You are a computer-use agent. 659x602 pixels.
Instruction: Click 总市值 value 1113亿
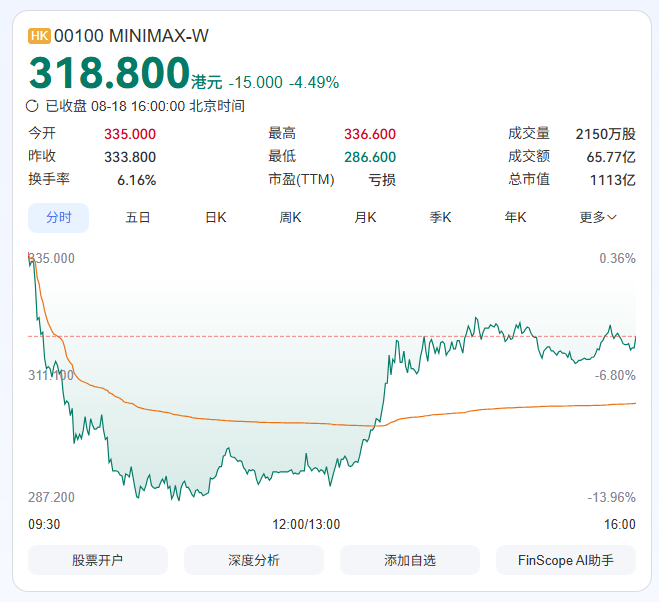[613, 180]
